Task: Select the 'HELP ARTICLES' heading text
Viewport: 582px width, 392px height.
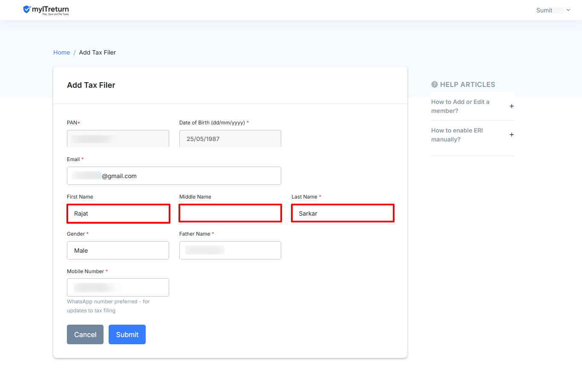Action: tap(467, 84)
